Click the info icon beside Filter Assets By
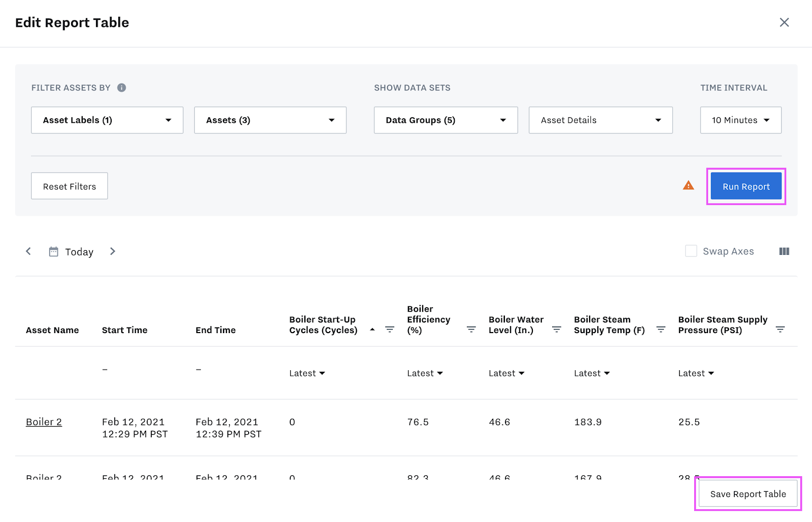 point(121,88)
